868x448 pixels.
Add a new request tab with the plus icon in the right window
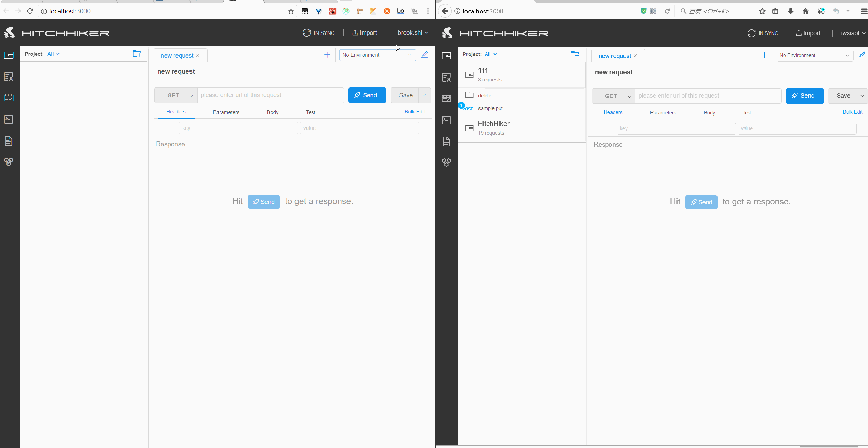pos(765,55)
